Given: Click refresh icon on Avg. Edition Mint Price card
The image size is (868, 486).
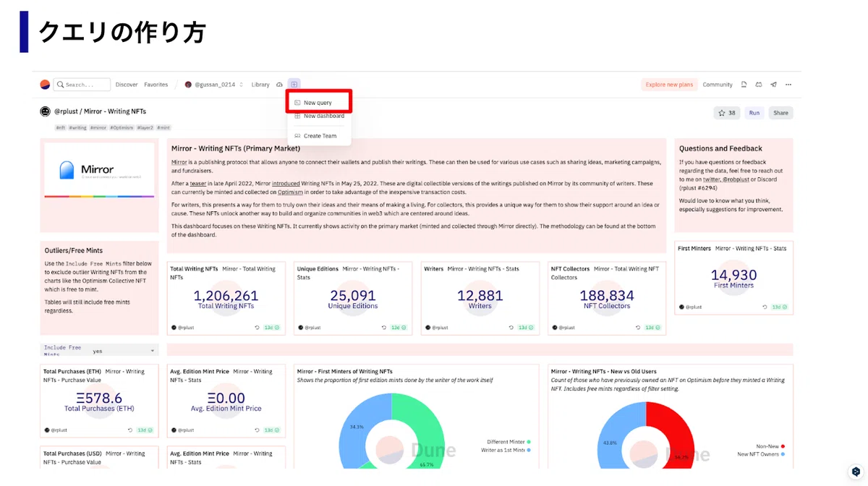Looking at the screenshot, I should click(x=258, y=430).
